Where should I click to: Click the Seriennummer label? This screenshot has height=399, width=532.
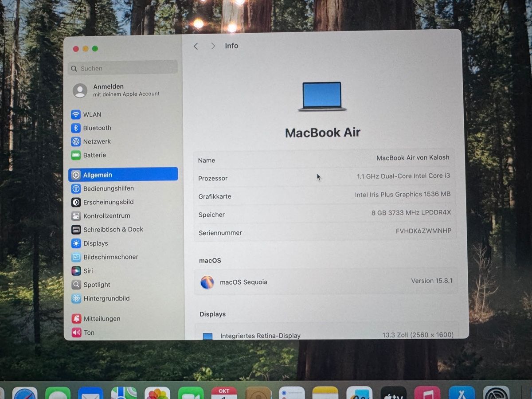[x=220, y=233]
